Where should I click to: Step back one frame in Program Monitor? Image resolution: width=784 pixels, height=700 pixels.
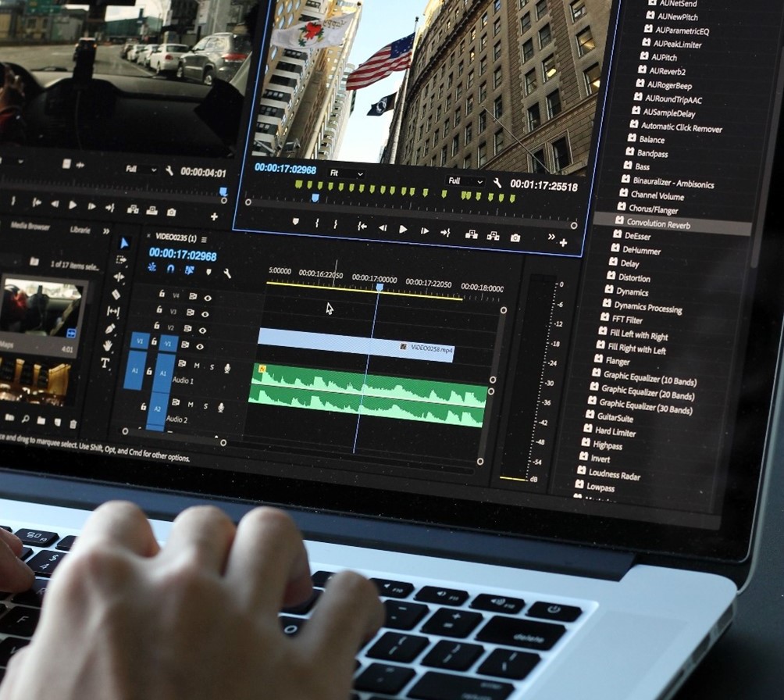tap(383, 227)
